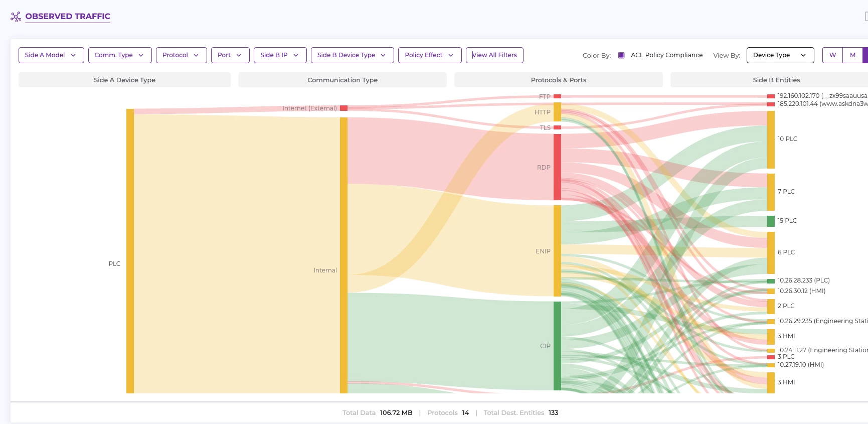Select the 10 PLC entity node
Viewport: 868px width, 424px height.
point(771,139)
